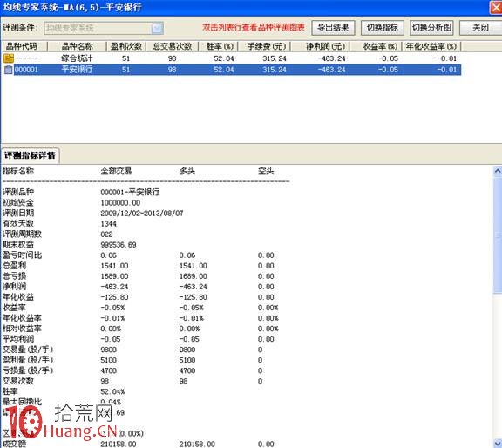Click the 手续费(元) column header
Screen dimensions: 502x448
(264, 46)
